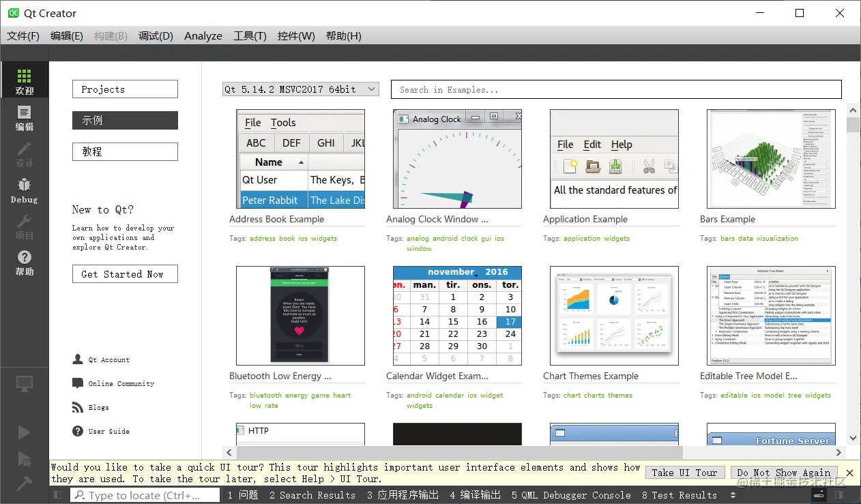This screenshot has height=504, width=861.
Task: Open the Projects (项目) mode
Action: coord(25,226)
